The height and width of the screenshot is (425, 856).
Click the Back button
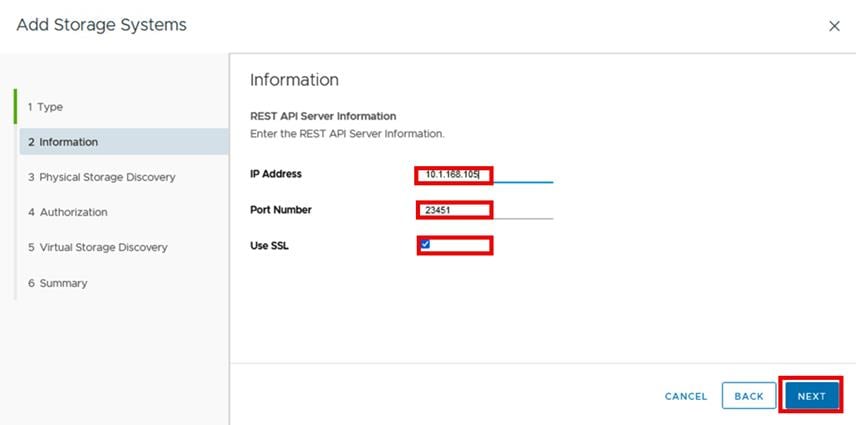(749, 396)
